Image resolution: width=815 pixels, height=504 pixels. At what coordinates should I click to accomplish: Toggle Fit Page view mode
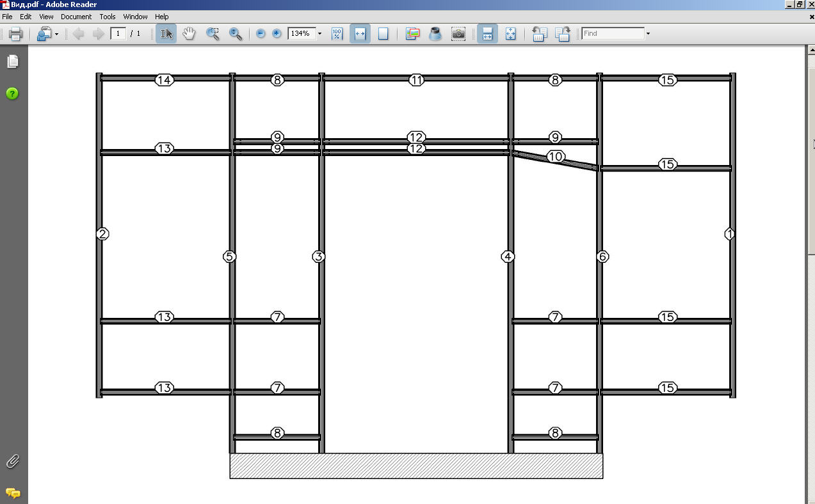(383, 33)
